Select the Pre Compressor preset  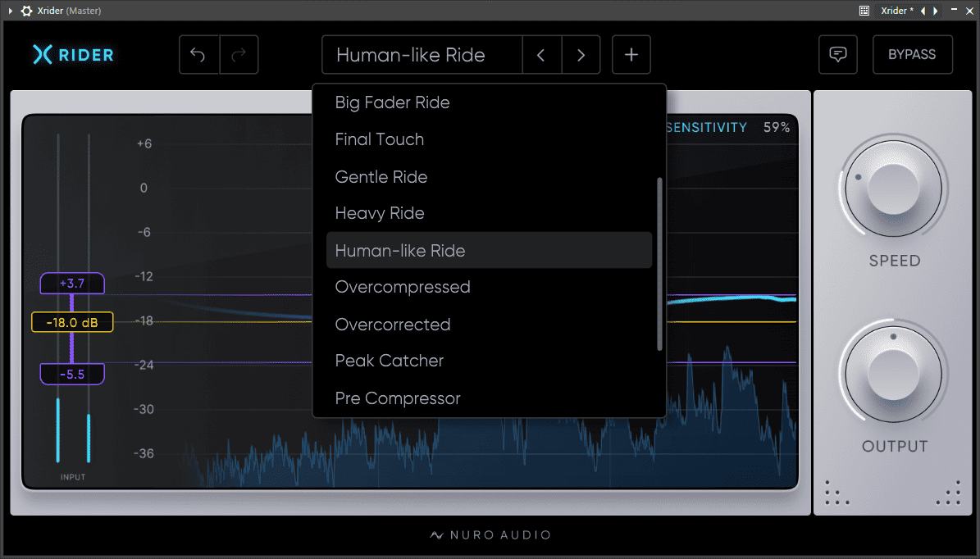tap(489, 398)
